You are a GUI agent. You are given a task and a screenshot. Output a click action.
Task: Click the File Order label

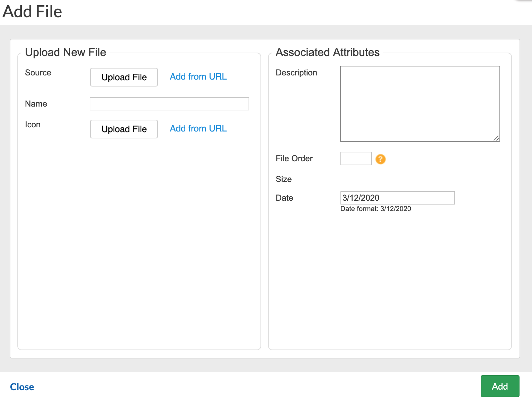click(294, 158)
